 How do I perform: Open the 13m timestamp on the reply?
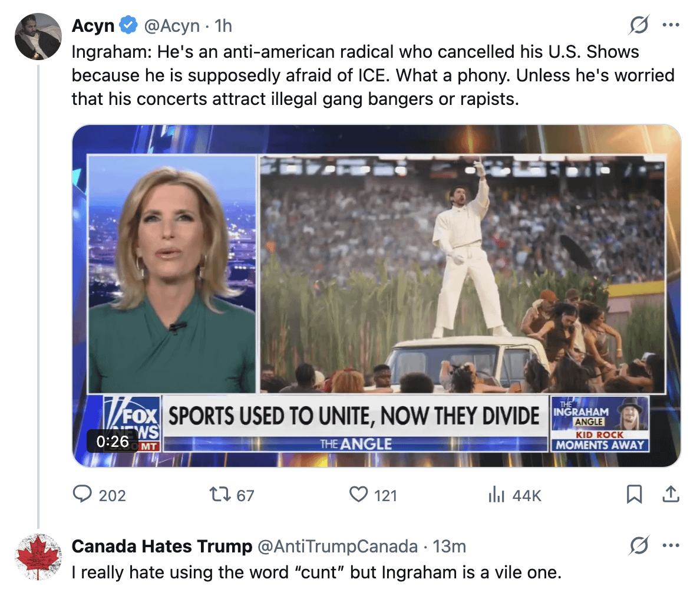tap(449, 547)
